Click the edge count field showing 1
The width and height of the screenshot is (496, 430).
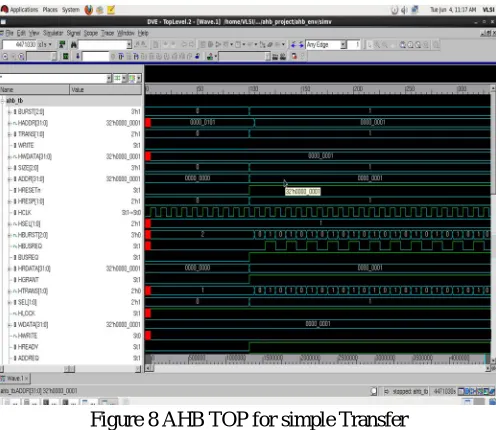tap(354, 45)
